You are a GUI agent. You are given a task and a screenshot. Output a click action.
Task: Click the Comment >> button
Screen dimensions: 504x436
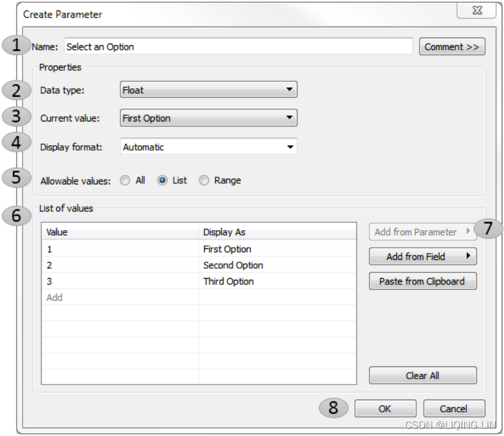452,47
